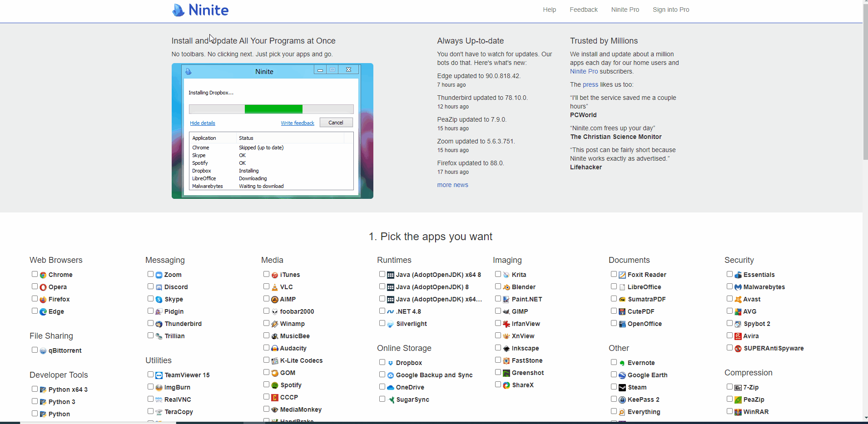
Task: Go to Ninite Pro in top navigation
Action: pos(625,10)
